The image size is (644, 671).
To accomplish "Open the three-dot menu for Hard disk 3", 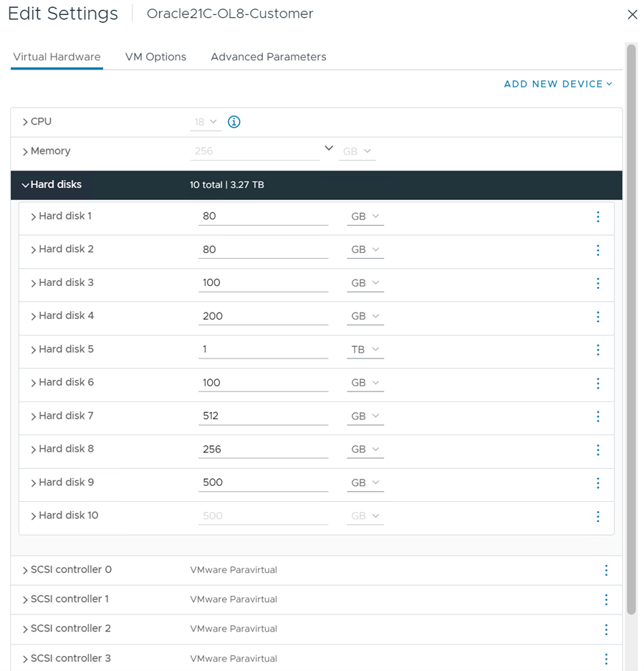I will pos(597,283).
